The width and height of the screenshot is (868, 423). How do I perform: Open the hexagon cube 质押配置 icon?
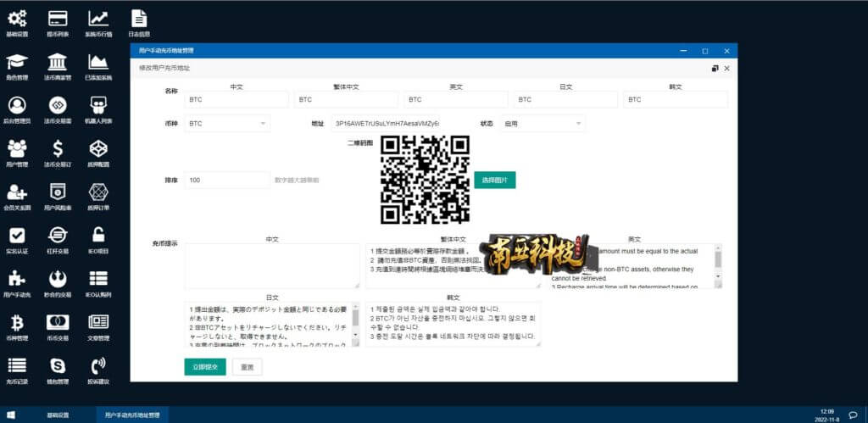(98, 147)
